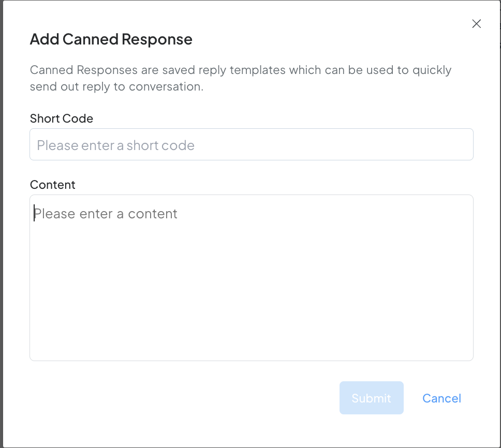501x448 pixels.
Task: Select the Add Canned Response heading
Action: point(111,39)
